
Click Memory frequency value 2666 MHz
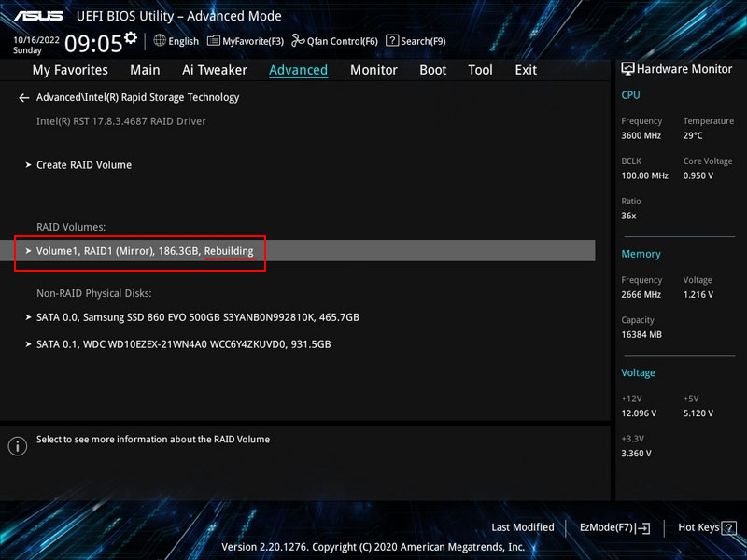click(x=641, y=295)
